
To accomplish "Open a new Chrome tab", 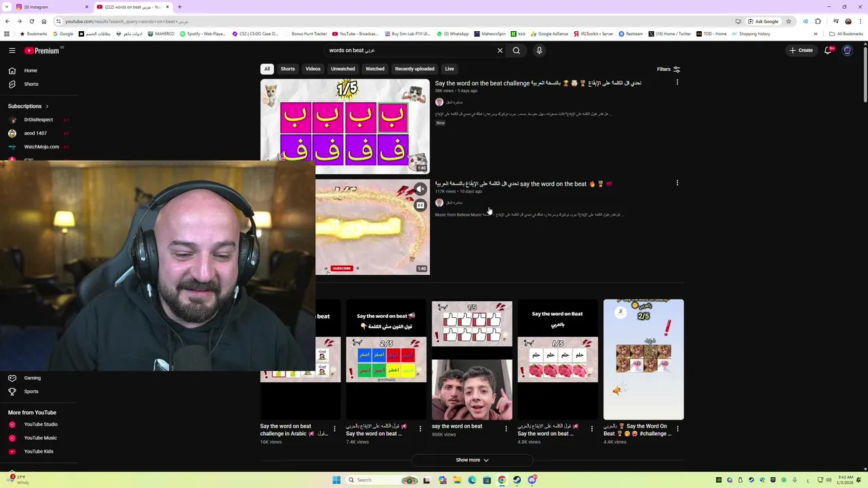I will point(180,7).
